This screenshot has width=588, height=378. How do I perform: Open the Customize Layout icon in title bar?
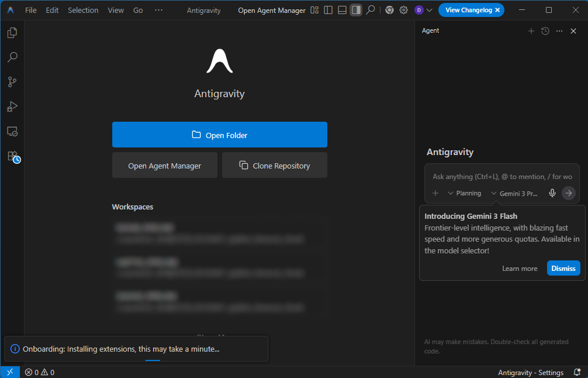pos(314,10)
